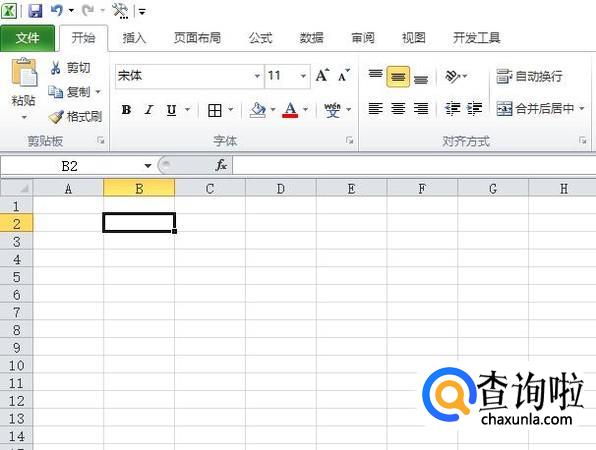
Task: Click the Decrease Indent icon
Action: point(453,109)
